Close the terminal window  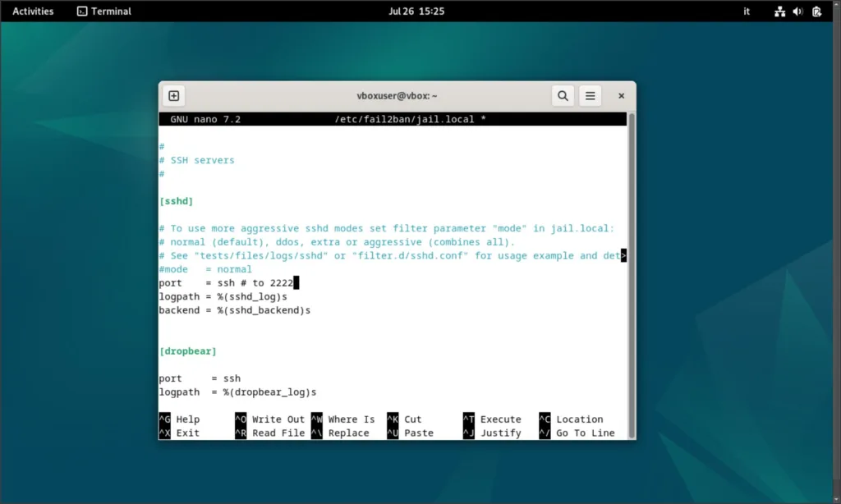point(621,96)
